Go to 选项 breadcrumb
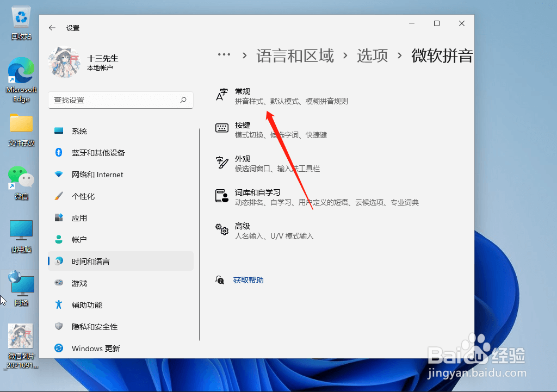This screenshot has height=392, width=557. [372, 56]
